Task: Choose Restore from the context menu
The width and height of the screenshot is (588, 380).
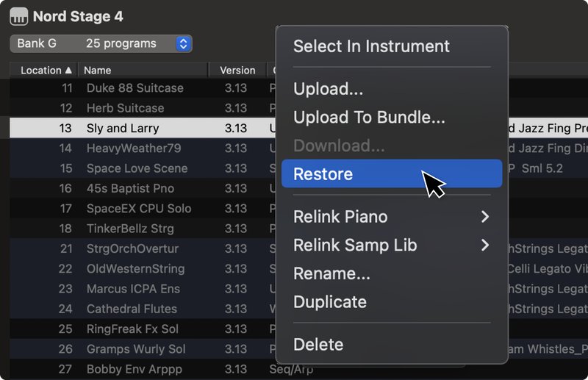Action: 392,173
